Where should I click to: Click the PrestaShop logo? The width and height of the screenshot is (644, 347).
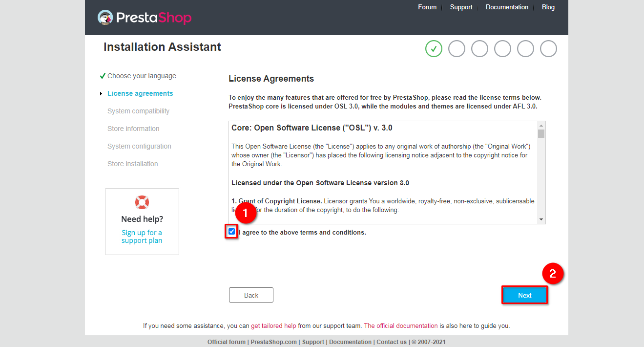click(145, 18)
